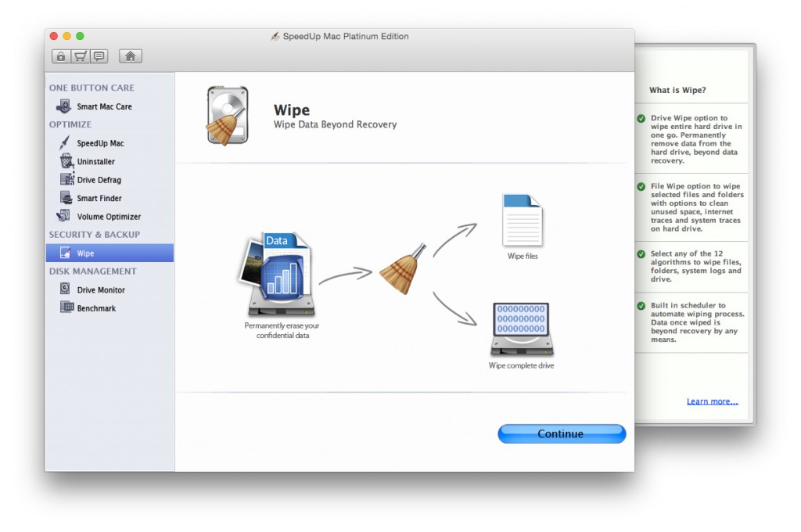Select the Uninstaller sidebar entry
This screenshot has width=801, height=532.
[110, 161]
